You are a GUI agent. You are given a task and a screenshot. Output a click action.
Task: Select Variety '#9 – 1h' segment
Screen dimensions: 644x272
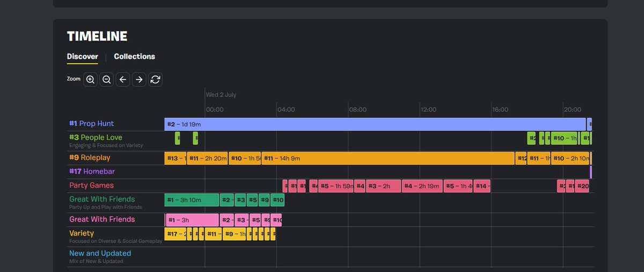[235, 234]
